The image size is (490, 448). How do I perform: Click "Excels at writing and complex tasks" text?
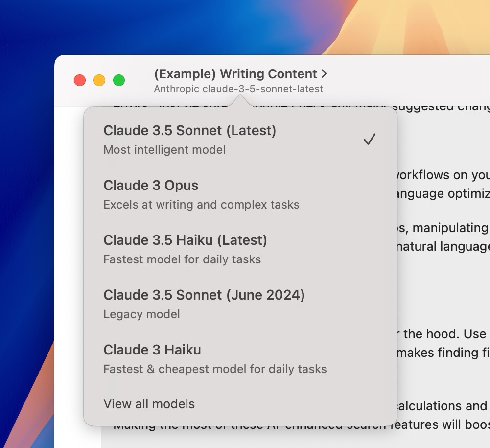tap(201, 205)
